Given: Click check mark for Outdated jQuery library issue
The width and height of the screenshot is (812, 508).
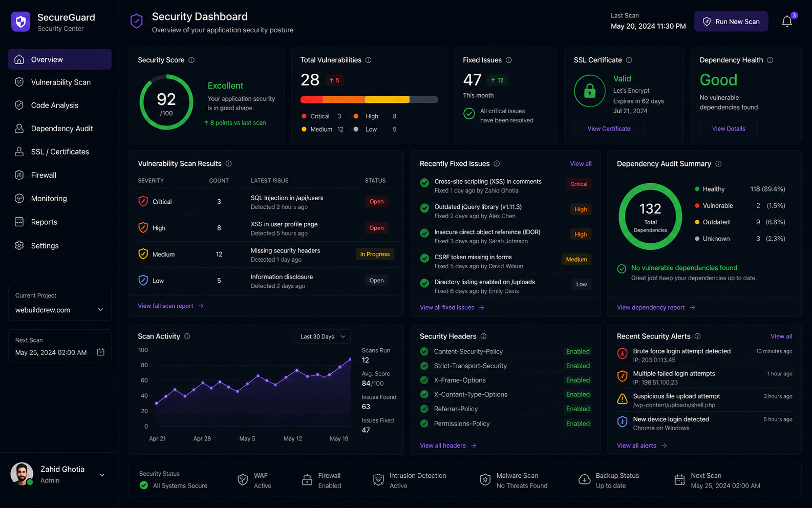Looking at the screenshot, I should pyautogui.click(x=424, y=208).
